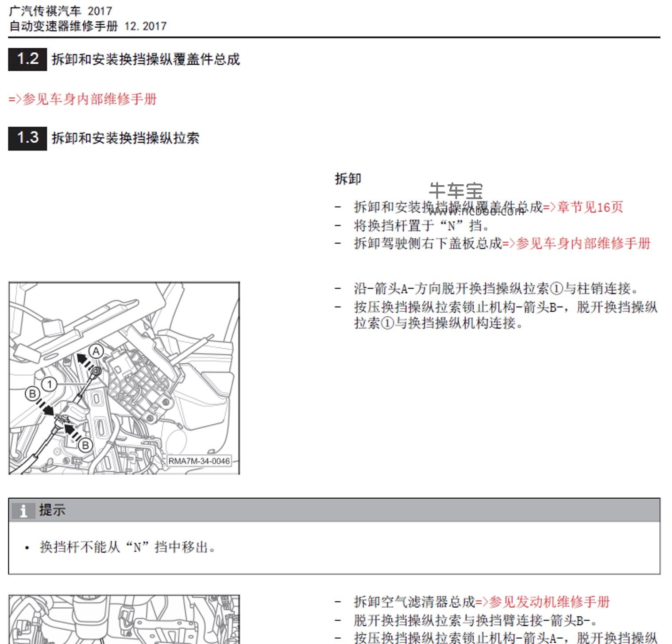Screen dimensions: 672x644
Task: Open red link 参见车身内部维修手册 under section 1.2
Action: point(83,99)
